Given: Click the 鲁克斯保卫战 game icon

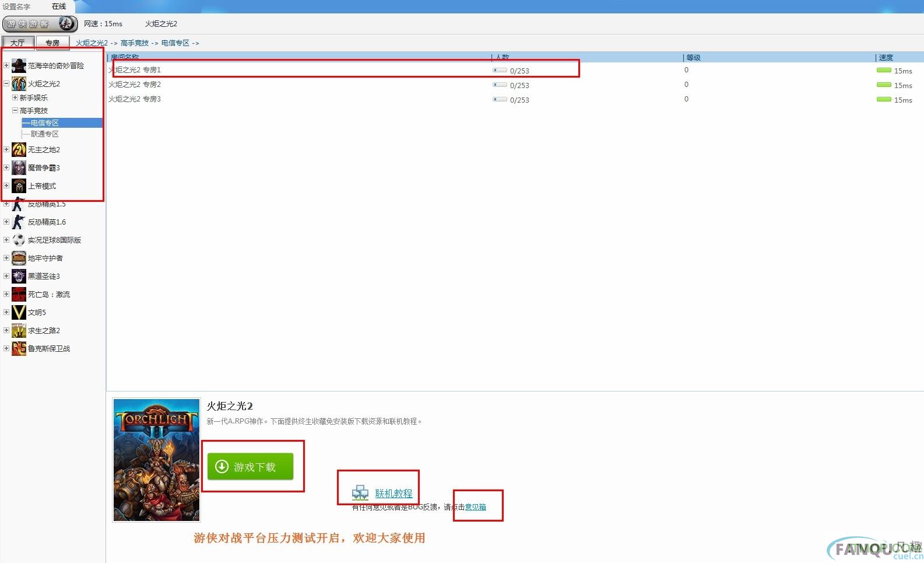Looking at the screenshot, I should 19,349.
